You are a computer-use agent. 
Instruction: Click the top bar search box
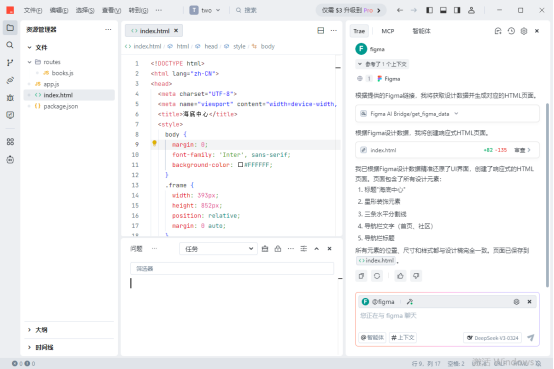click(247, 10)
